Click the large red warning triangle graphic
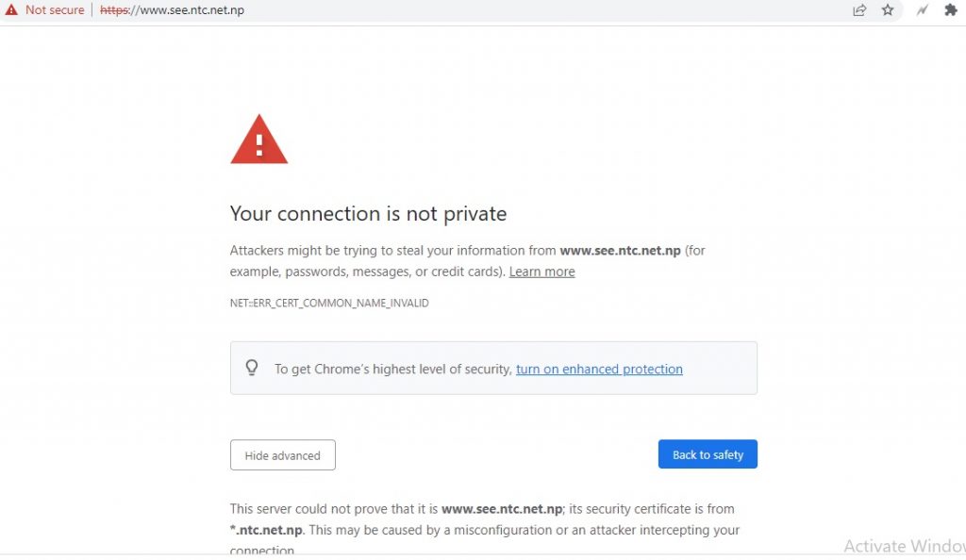This screenshot has width=966, height=560. point(258,140)
